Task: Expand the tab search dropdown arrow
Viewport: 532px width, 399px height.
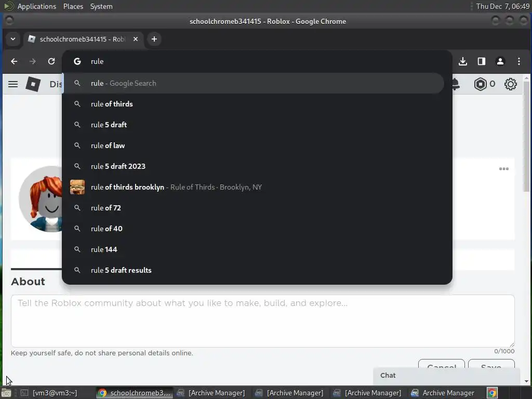Action: point(13,39)
